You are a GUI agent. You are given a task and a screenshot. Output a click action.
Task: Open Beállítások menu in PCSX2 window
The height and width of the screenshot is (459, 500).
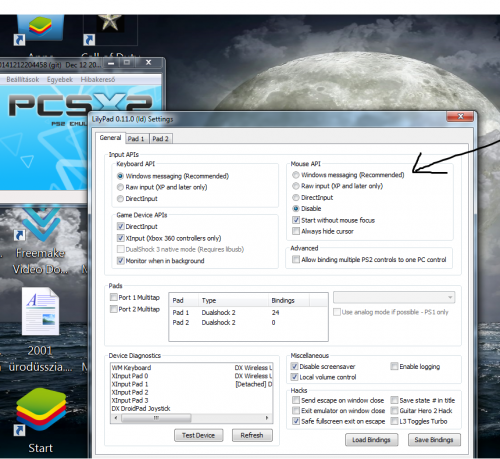tap(23, 79)
